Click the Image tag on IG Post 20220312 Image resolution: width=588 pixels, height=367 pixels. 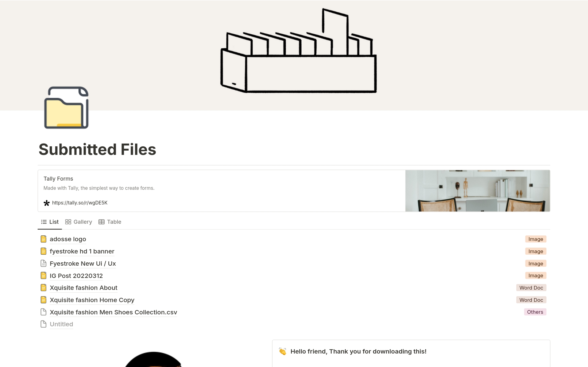(x=536, y=275)
